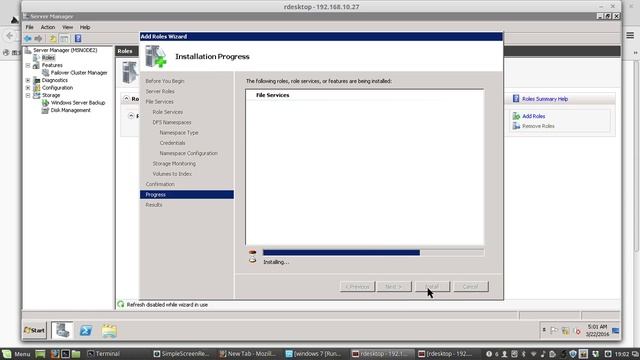
Task: Open the Help menu
Action: tap(85, 27)
